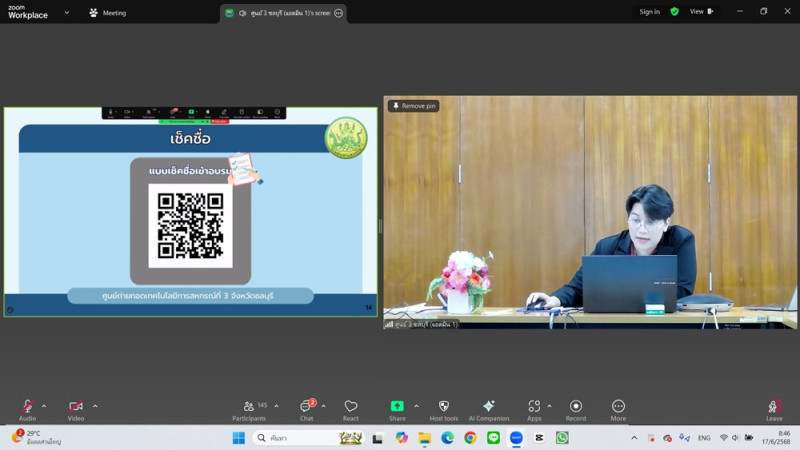Start recording with Record button
This screenshot has height=450, width=800.
576,410
